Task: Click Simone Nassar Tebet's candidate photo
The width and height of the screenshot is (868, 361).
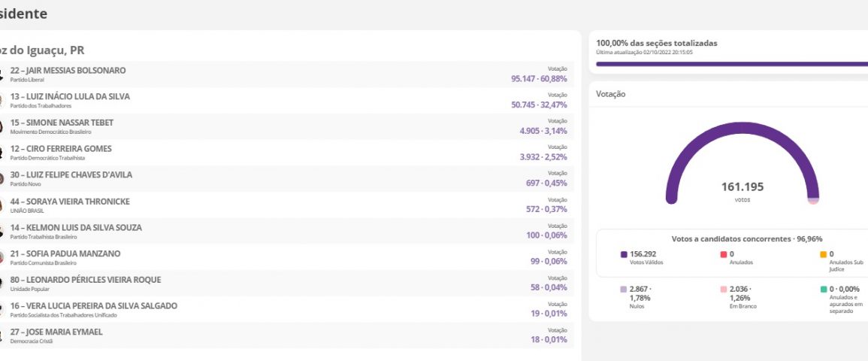Action: pyautogui.click(x=2, y=127)
